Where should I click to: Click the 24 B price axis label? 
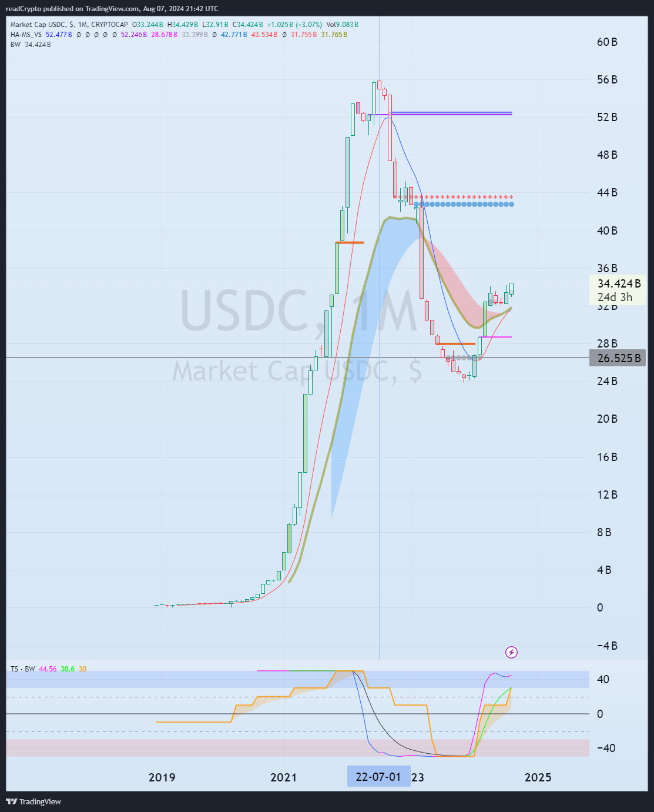(607, 381)
